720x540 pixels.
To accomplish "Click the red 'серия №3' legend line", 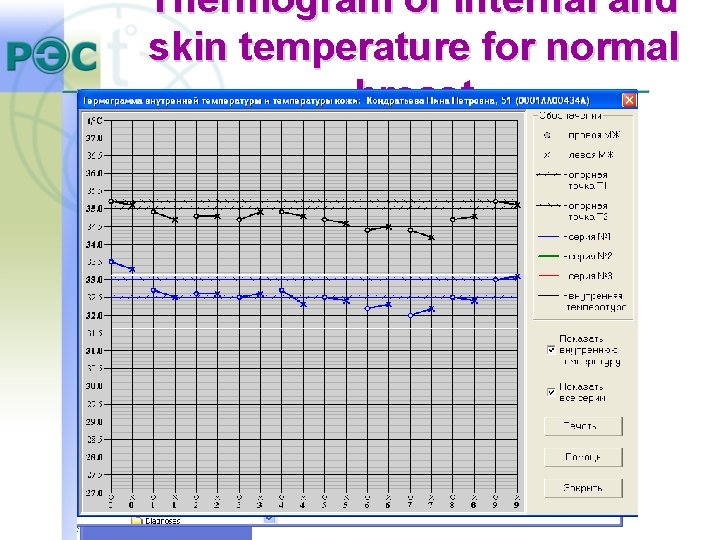I will click(548, 276).
